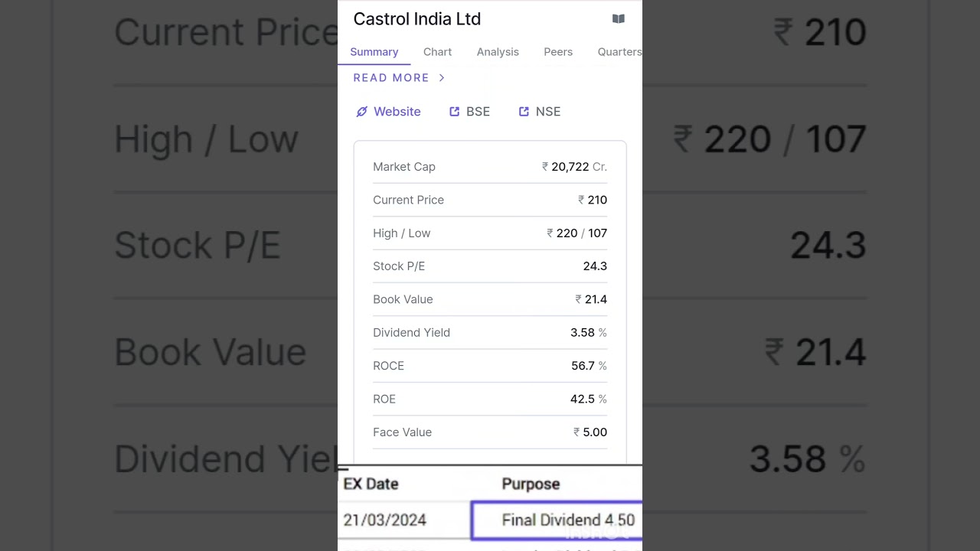Click the EX Date column header
Screen dimensions: 980x551
click(x=371, y=484)
